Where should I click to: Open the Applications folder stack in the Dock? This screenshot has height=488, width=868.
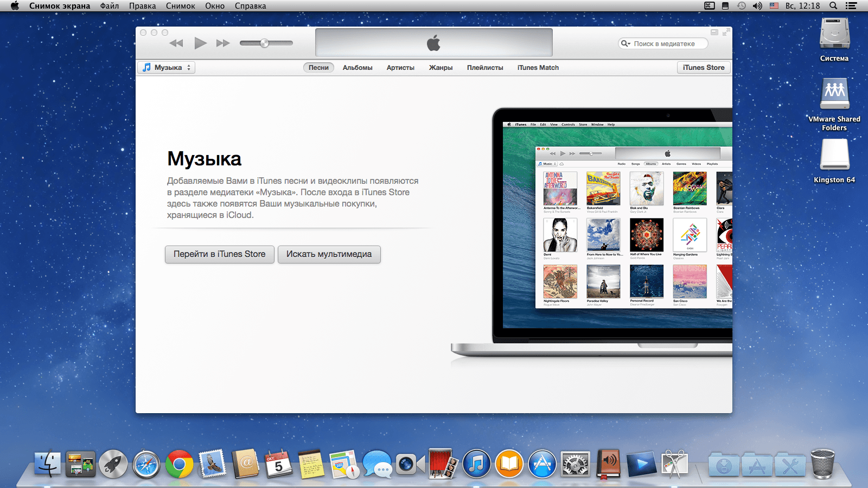757,465
